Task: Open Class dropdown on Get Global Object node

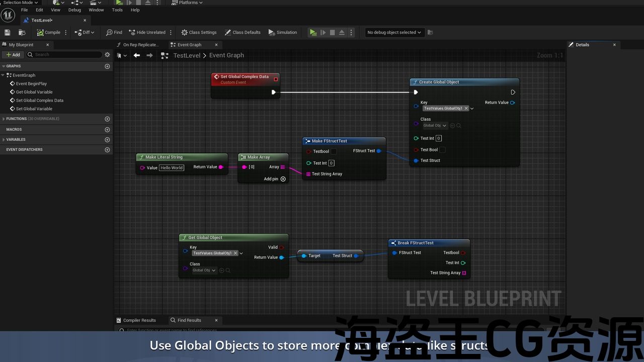Action: coord(204,270)
